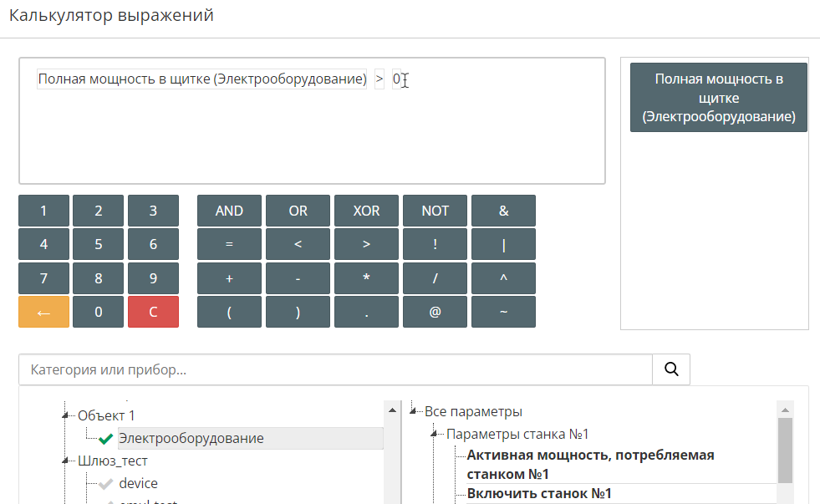Viewport: 820px width, 504px height.
Task: Focus the Категория или прибор search field
Action: pyautogui.click(x=334, y=369)
